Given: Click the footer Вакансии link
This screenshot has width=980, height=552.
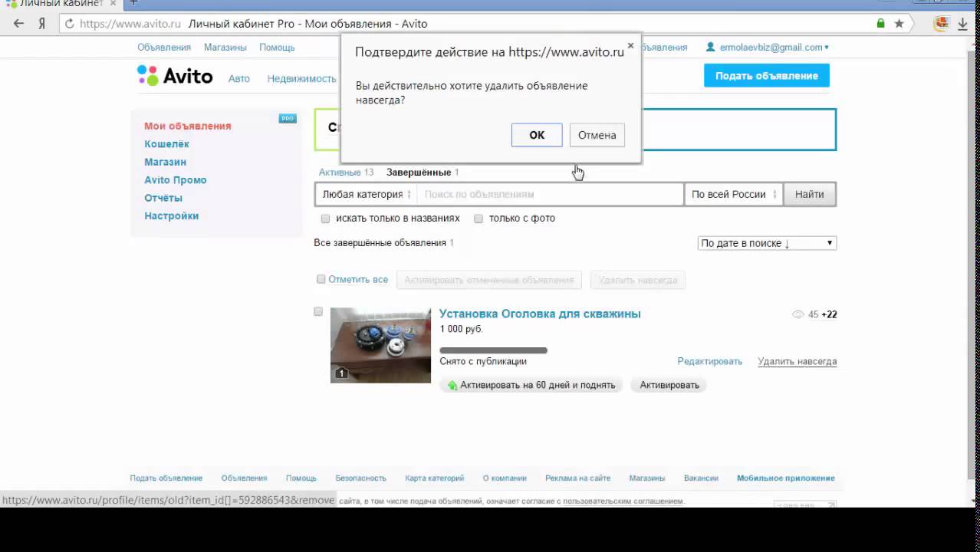Looking at the screenshot, I should coord(702,478).
